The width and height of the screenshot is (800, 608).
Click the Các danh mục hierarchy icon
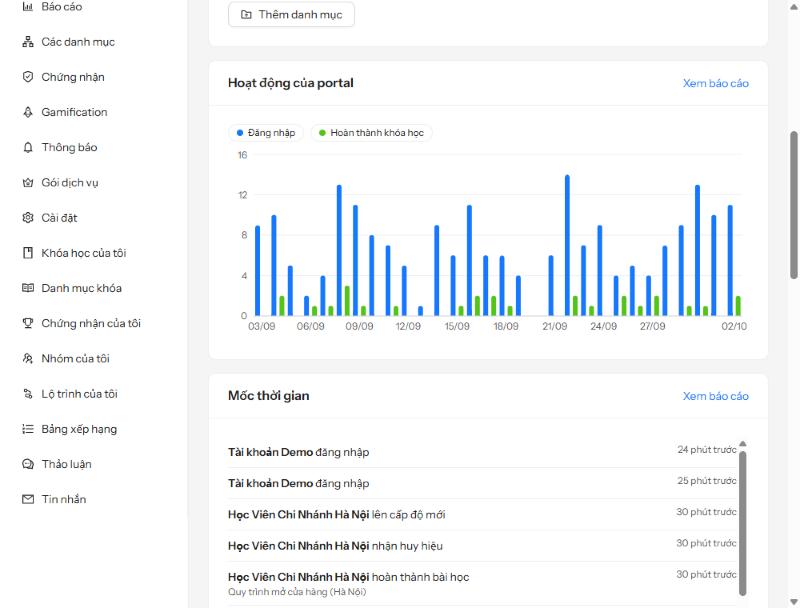[x=28, y=42]
